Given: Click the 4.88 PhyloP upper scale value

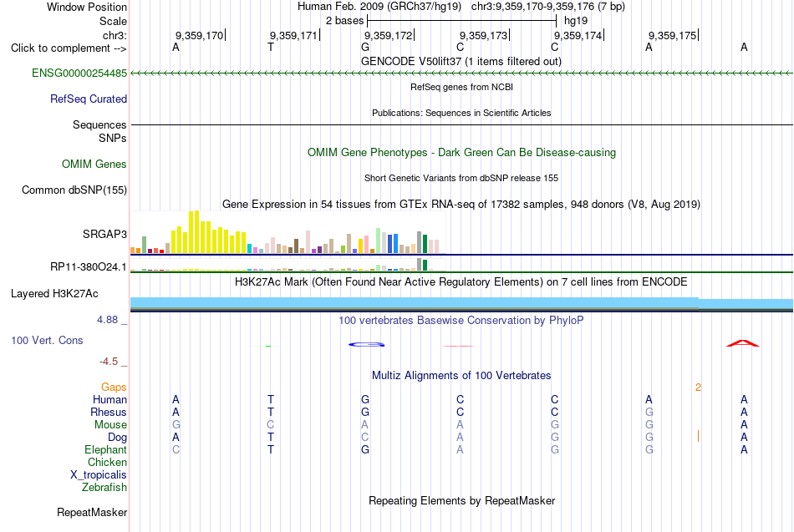Looking at the screenshot, I should pos(107,320).
